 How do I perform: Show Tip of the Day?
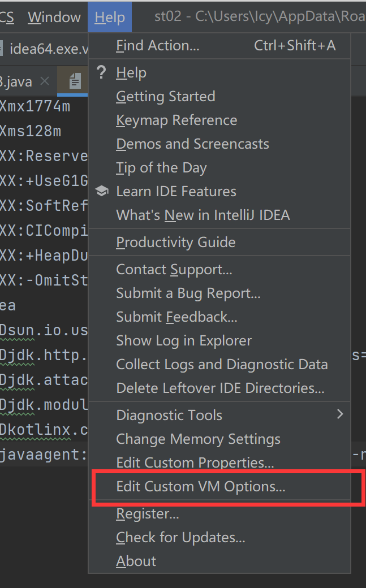(161, 168)
